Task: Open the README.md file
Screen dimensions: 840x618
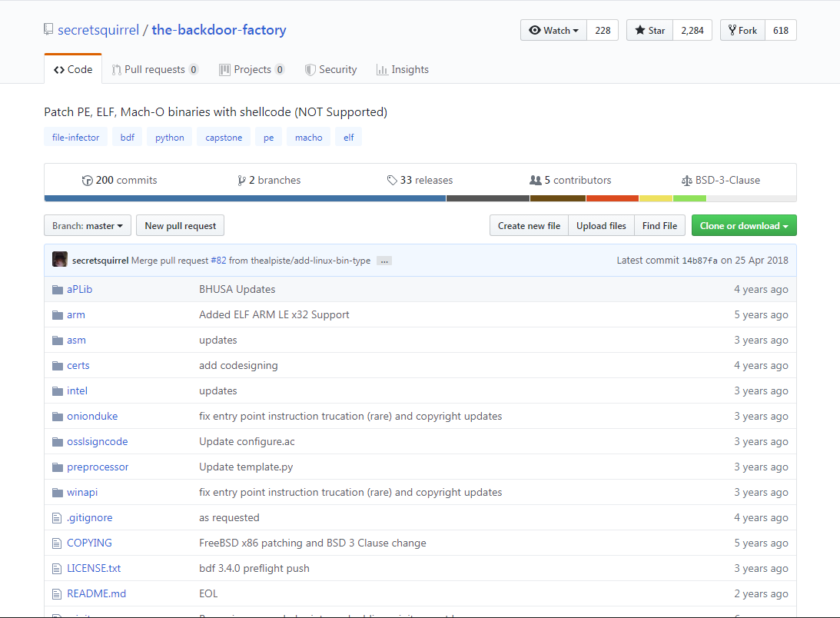Action: (96, 594)
